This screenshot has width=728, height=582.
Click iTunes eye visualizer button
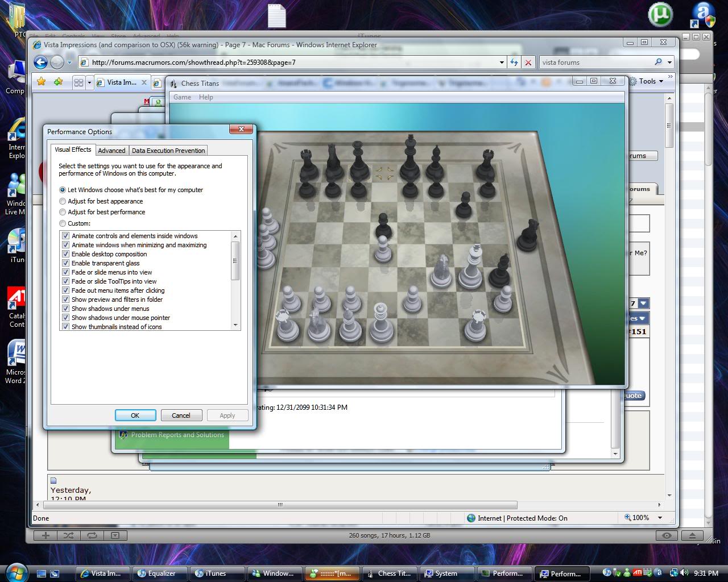(x=667, y=535)
